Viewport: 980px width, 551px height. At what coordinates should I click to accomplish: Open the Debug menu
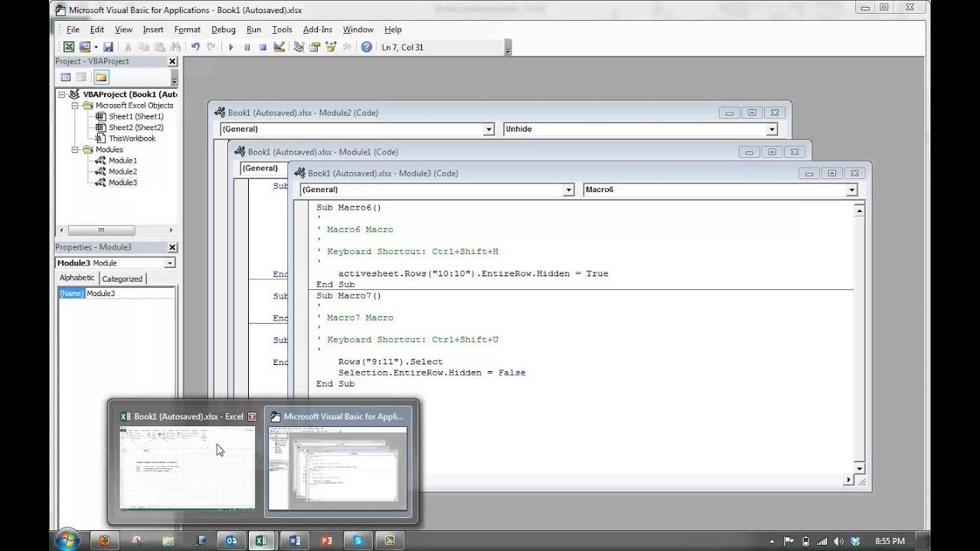click(x=224, y=30)
